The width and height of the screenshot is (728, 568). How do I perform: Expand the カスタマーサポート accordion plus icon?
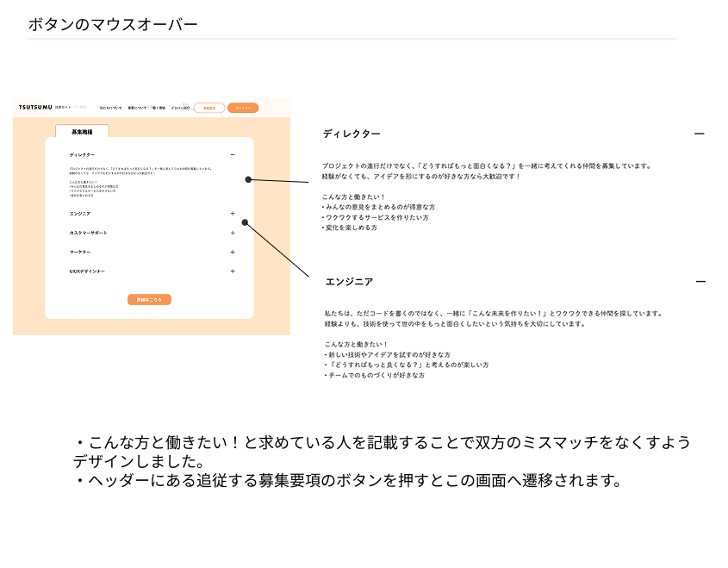(233, 233)
